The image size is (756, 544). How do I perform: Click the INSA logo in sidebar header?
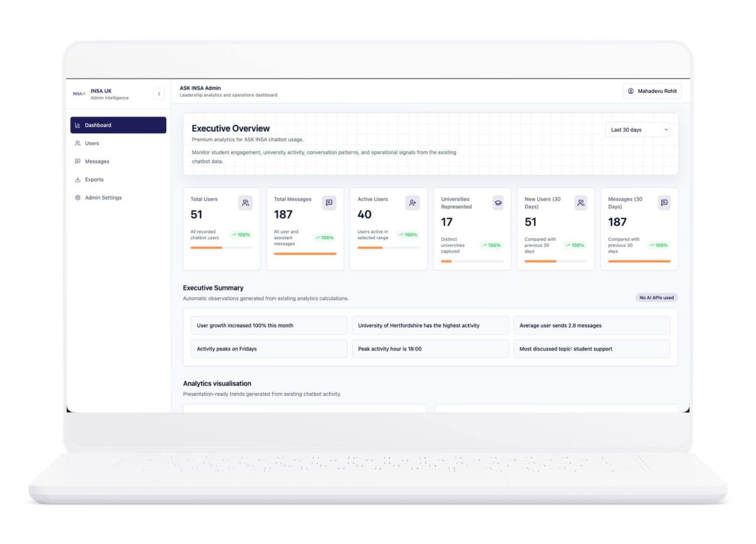click(x=79, y=94)
